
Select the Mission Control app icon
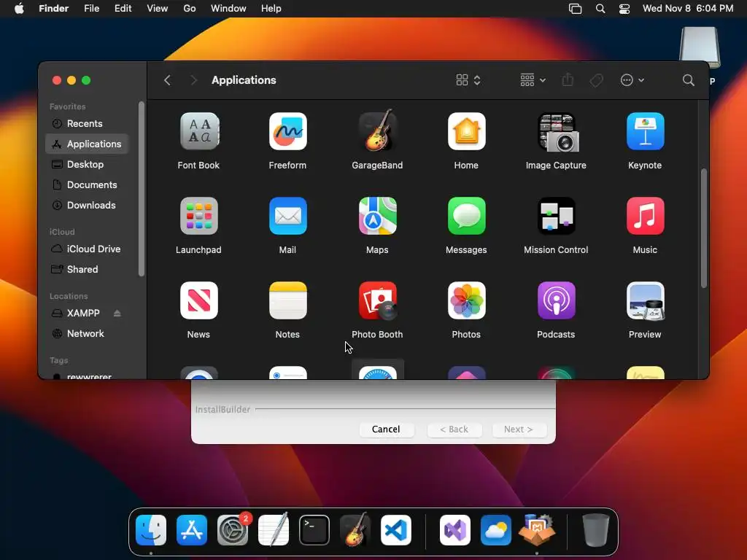coord(556,216)
